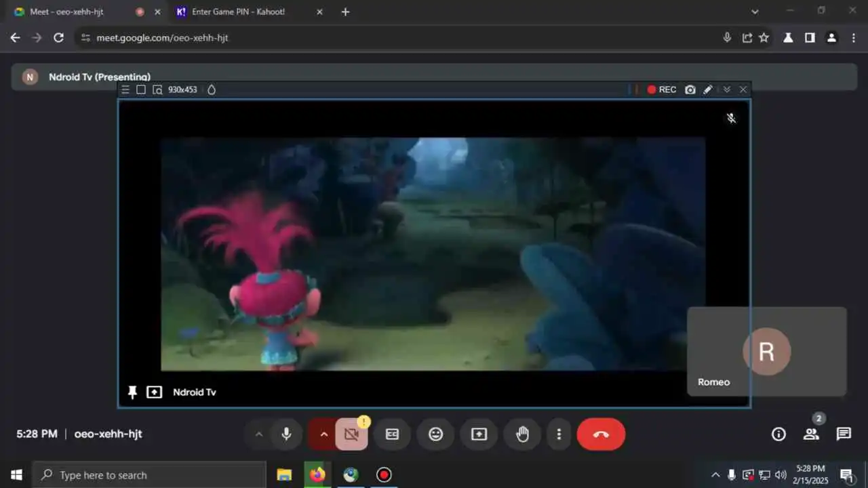Viewport: 868px width, 488px height.
Task: Click presentation icon next to Ndroid Tv name
Action: click(x=155, y=392)
